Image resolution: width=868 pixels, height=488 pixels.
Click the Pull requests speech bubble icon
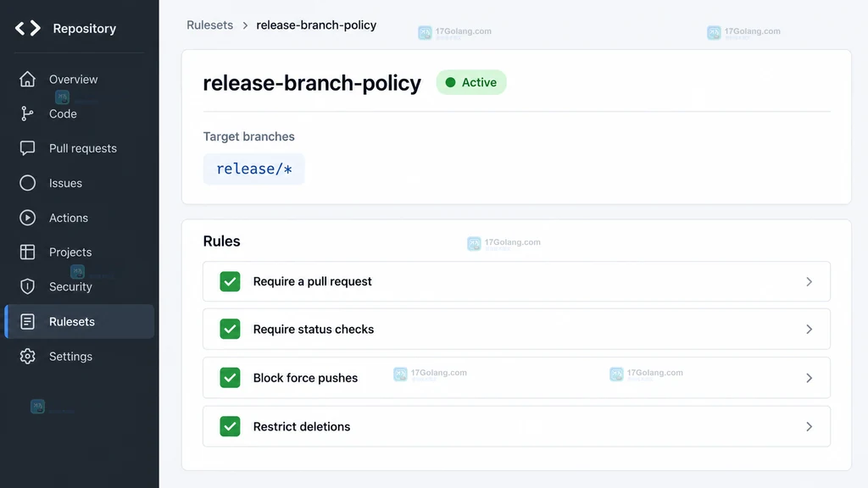coord(27,148)
